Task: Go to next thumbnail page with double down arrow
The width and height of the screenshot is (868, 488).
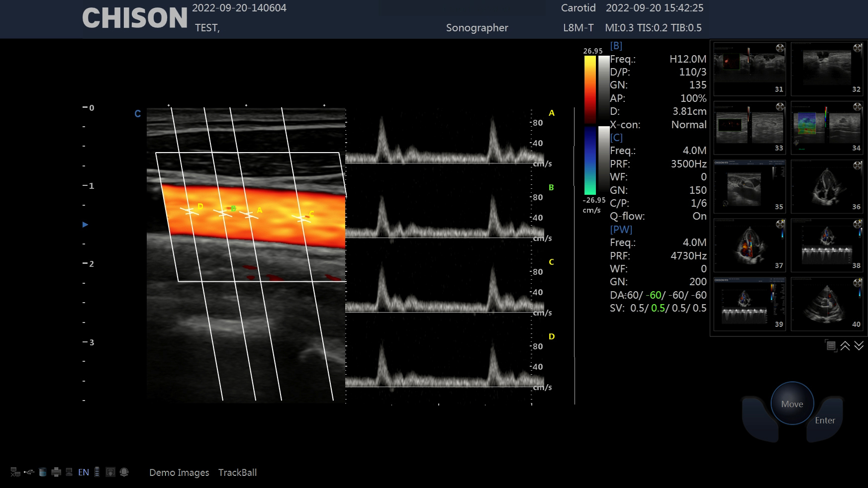Action: (859, 346)
